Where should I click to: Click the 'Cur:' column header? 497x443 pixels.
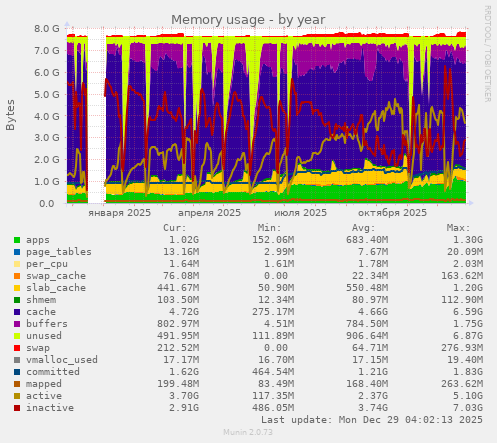tap(175, 228)
